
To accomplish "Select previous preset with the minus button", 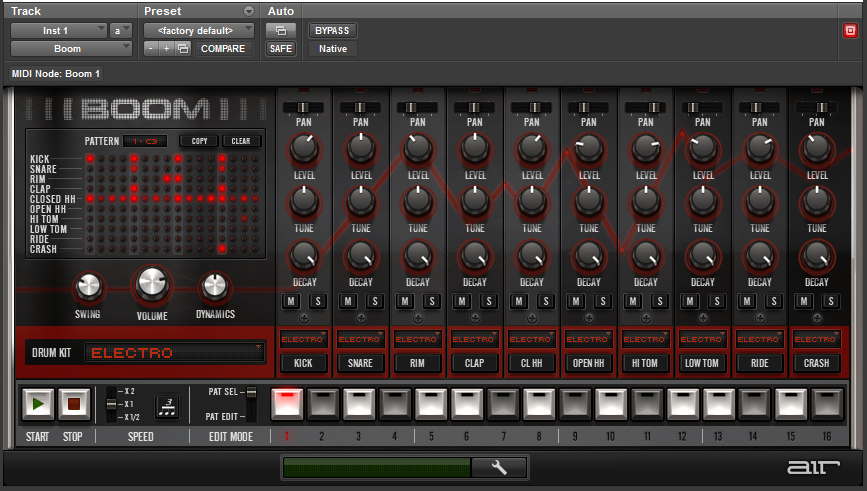I will (x=151, y=49).
